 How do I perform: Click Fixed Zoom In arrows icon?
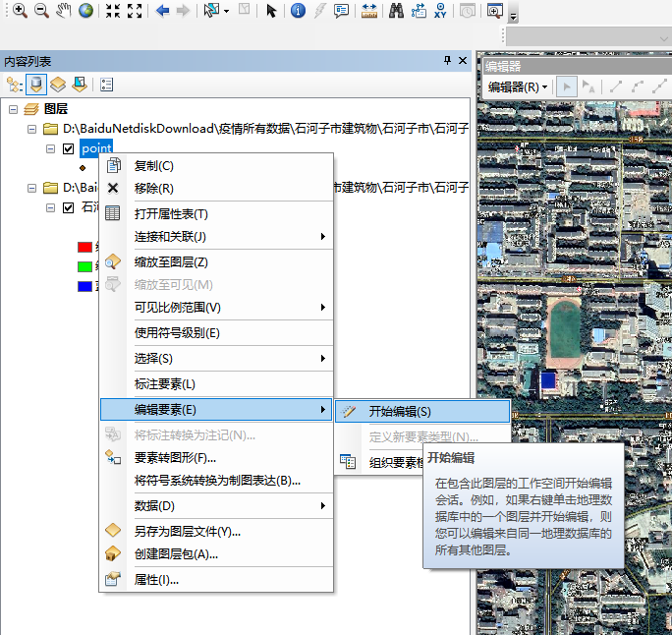coord(113,10)
